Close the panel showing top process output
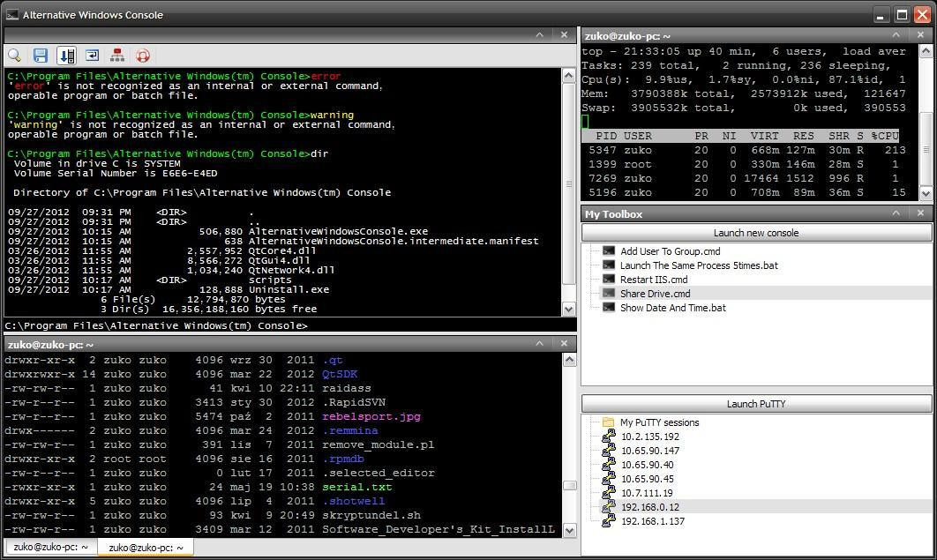Image resolution: width=937 pixels, height=560 pixels. pos(920,35)
